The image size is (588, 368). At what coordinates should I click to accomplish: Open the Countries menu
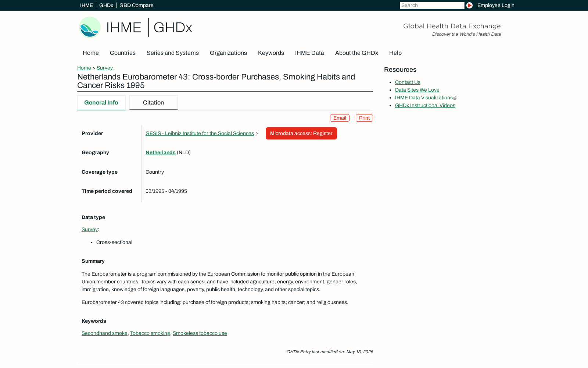click(123, 53)
